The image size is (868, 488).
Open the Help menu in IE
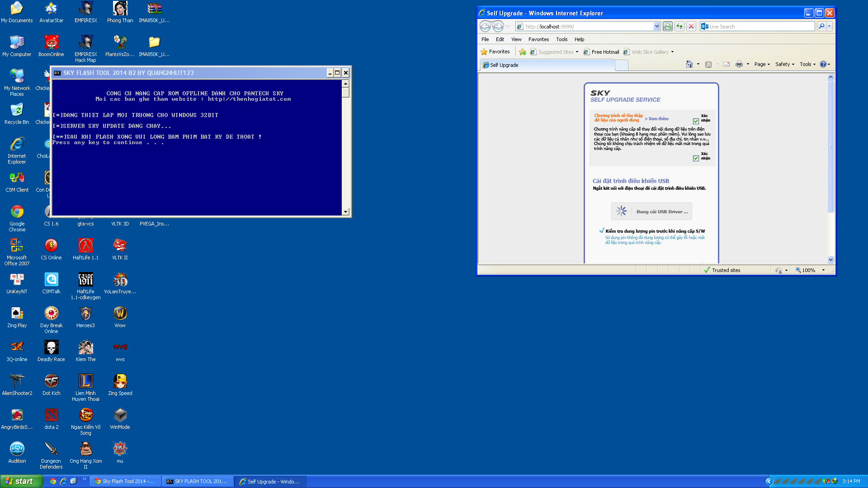click(580, 39)
